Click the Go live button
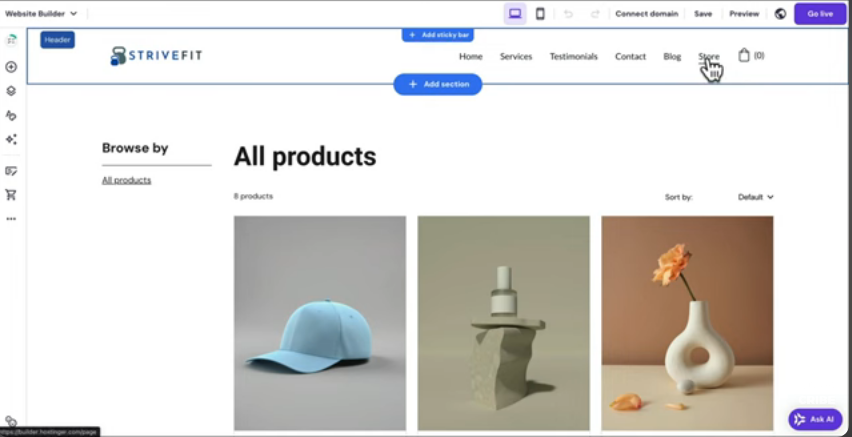852x437 pixels. (820, 14)
